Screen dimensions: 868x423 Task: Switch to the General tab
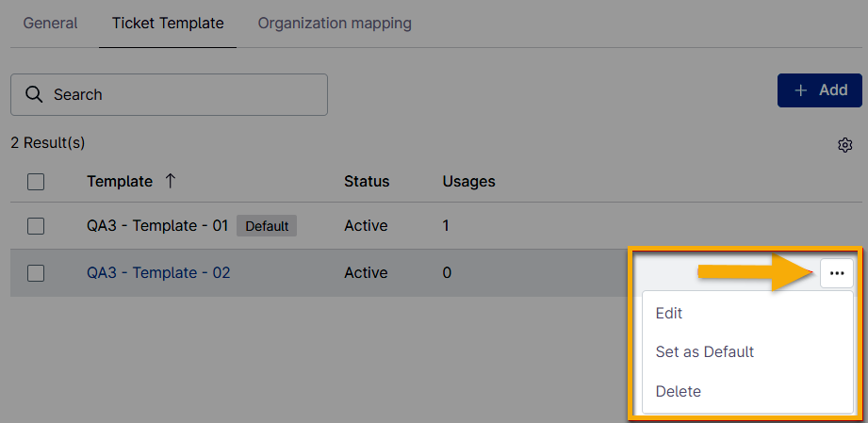click(x=50, y=23)
